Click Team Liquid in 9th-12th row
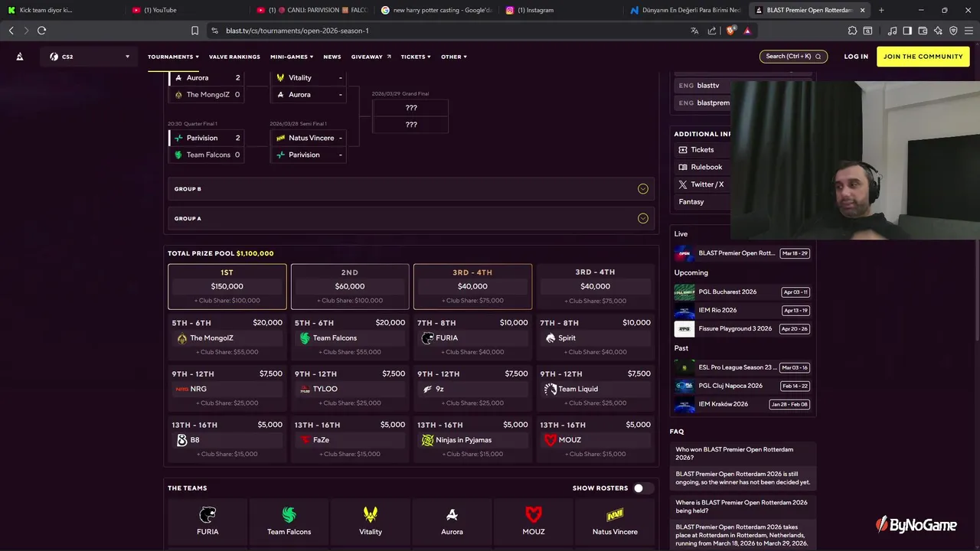 (595, 389)
